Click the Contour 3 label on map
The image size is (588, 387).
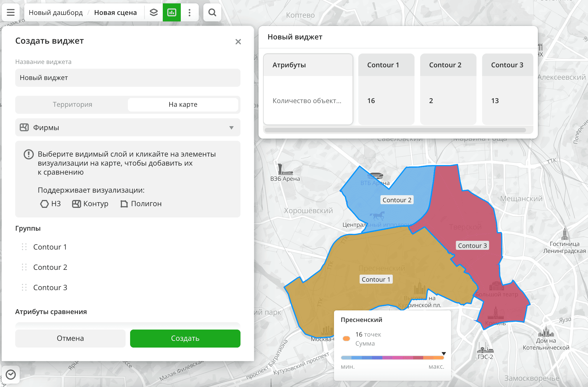tap(472, 246)
